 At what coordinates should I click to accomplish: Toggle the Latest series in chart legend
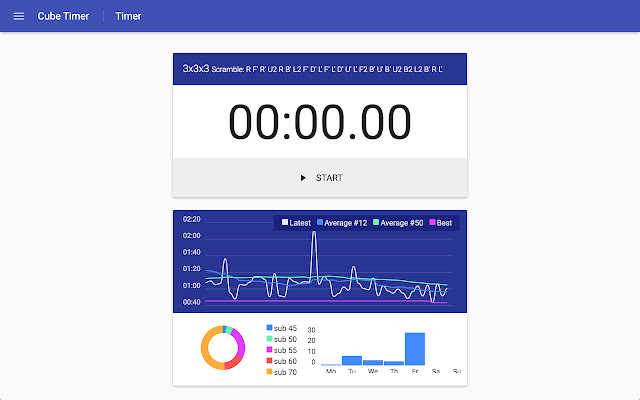(296, 223)
